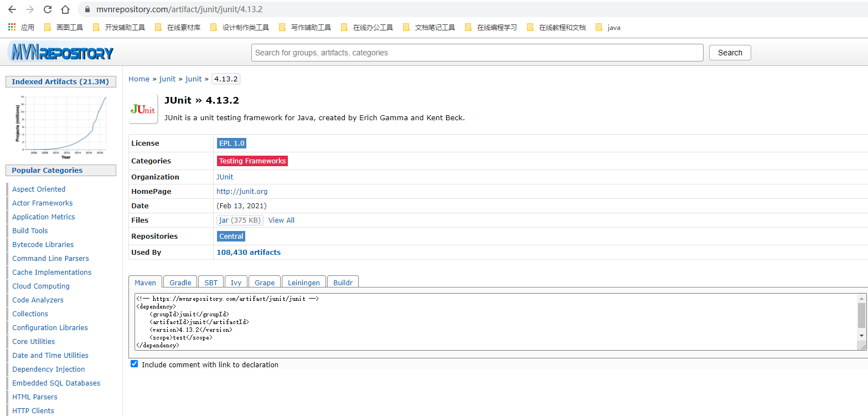Open Aspect Oriented category

point(39,189)
